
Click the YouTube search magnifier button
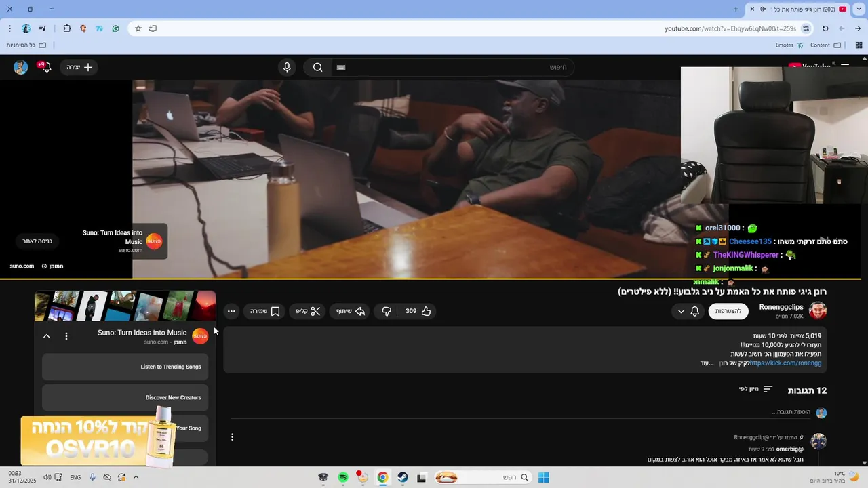(317, 67)
